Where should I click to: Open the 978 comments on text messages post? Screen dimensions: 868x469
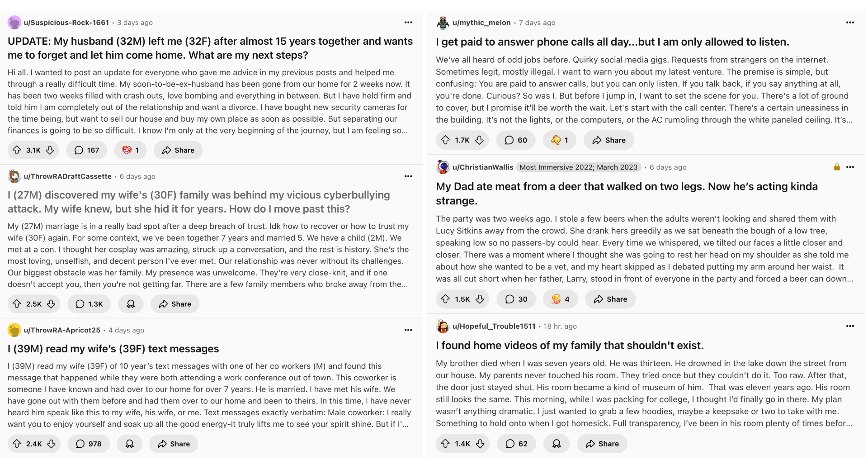pos(89,444)
